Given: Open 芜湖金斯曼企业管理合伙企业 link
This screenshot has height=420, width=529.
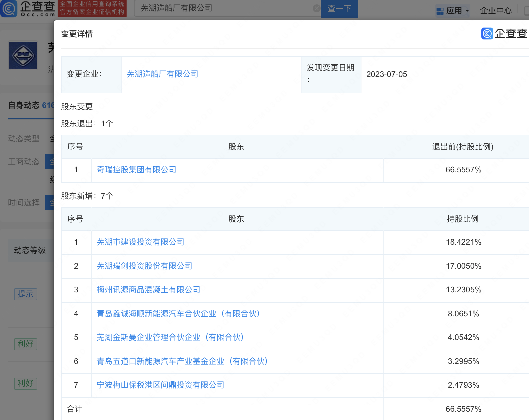Looking at the screenshot, I should click(171, 337).
